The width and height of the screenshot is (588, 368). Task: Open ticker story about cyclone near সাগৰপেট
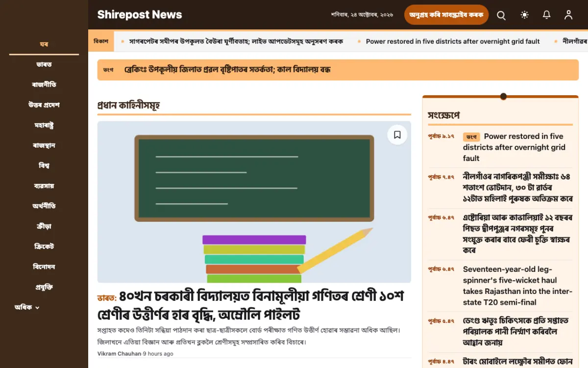(236, 42)
